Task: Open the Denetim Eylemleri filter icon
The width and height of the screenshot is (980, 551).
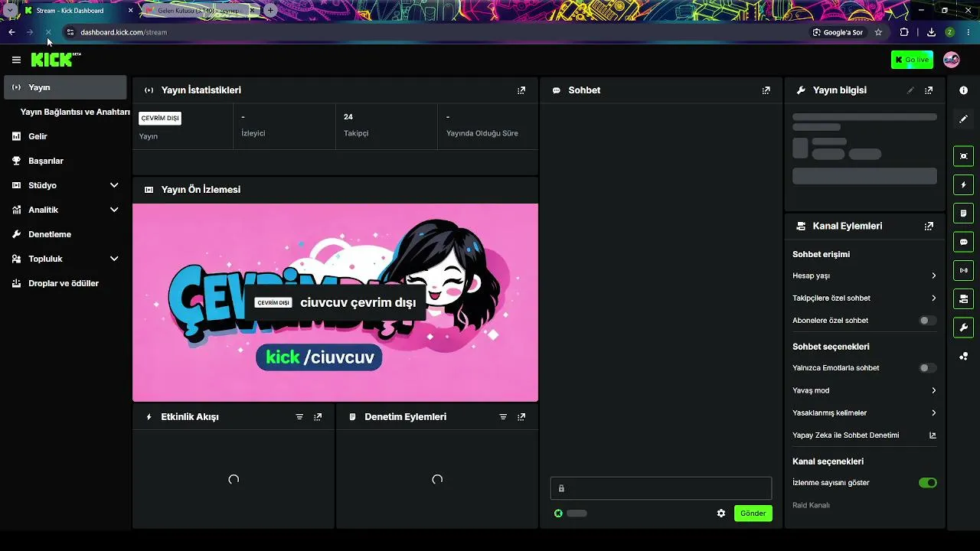Action: point(503,417)
